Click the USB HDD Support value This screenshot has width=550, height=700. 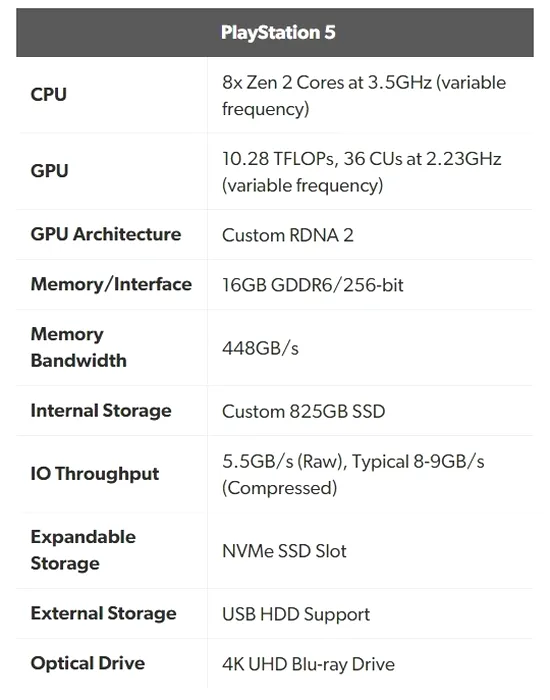click(296, 615)
